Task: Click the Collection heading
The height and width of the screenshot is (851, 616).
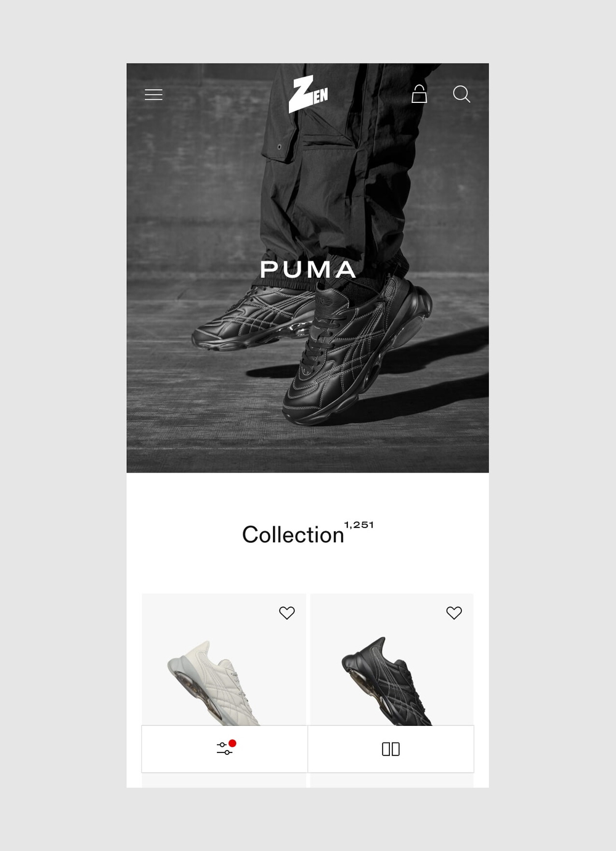Action: 293,534
